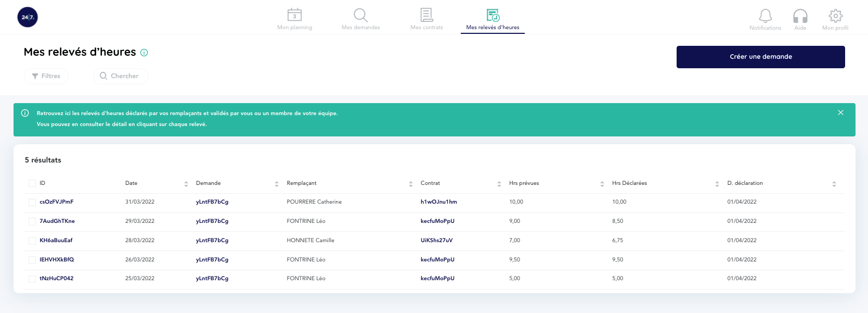Open Mon planning calendar icon
Image resolution: width=868 pixels, height=313 pixels.
tap(294, 15)
